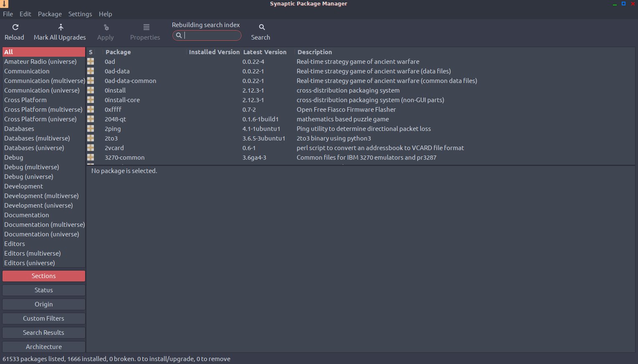
Task: Click the Reload toolbar icon
Action: (15, 28)
